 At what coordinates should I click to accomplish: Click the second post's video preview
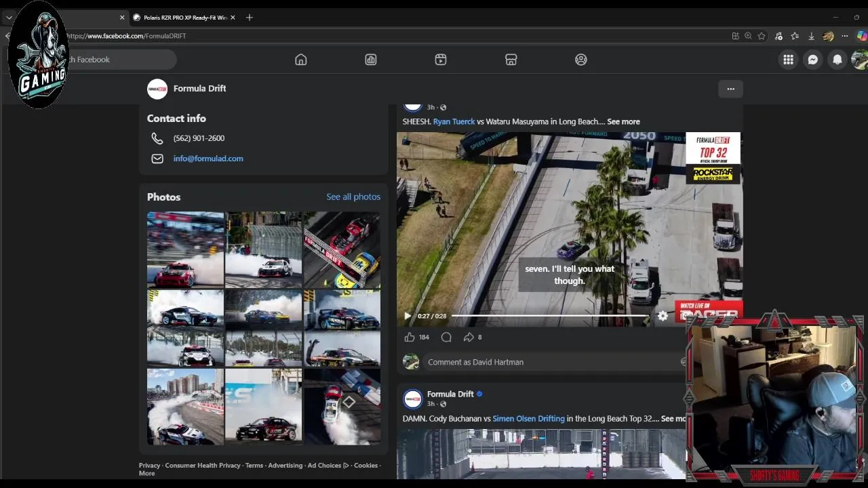coord(541,454)
